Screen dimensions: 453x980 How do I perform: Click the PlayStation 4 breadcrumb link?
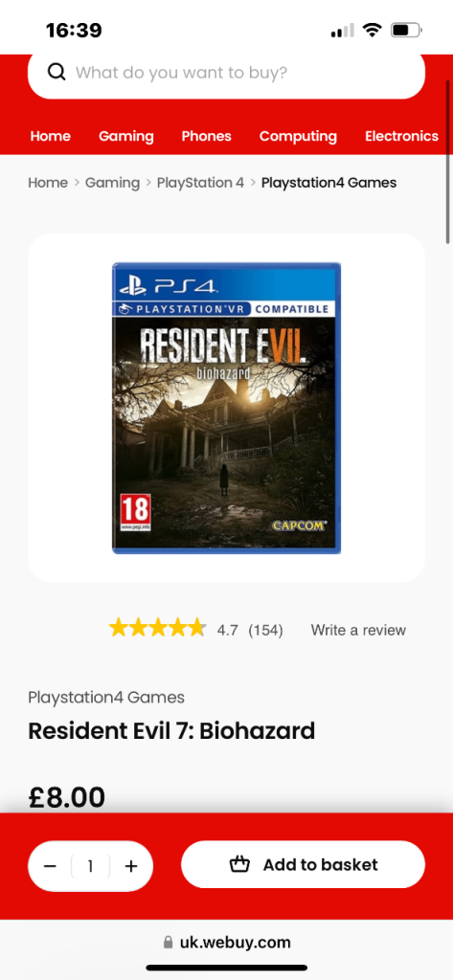(200, 183)
